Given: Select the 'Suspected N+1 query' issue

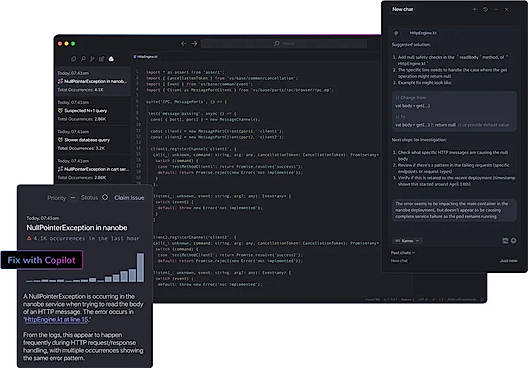Looking at the screenshot, I should tap(93, 110).
